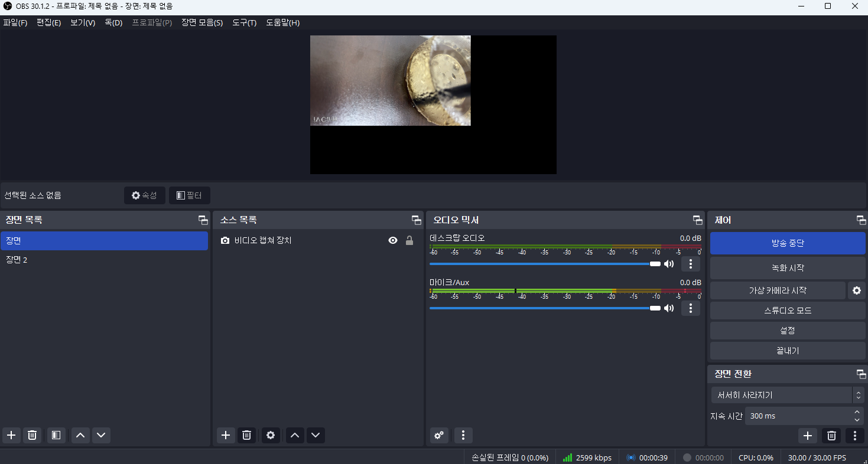The image size is (868, 464).
Task: Delete selected scene with trash icon
Action: 32,436
